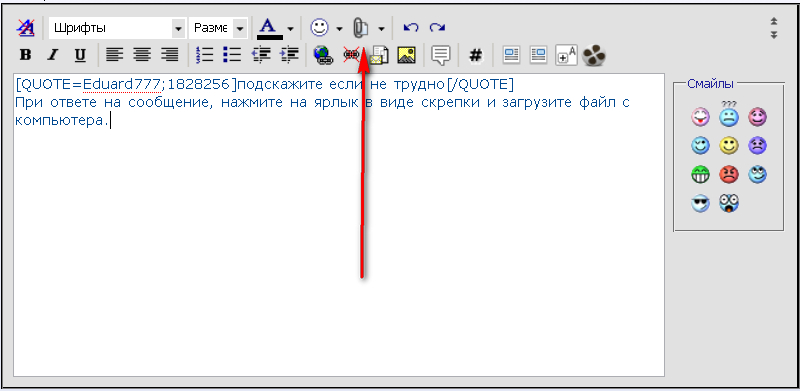The image size is (800, 391).
Task: Open the font size dropdown
Action: [x=218, y=28]
